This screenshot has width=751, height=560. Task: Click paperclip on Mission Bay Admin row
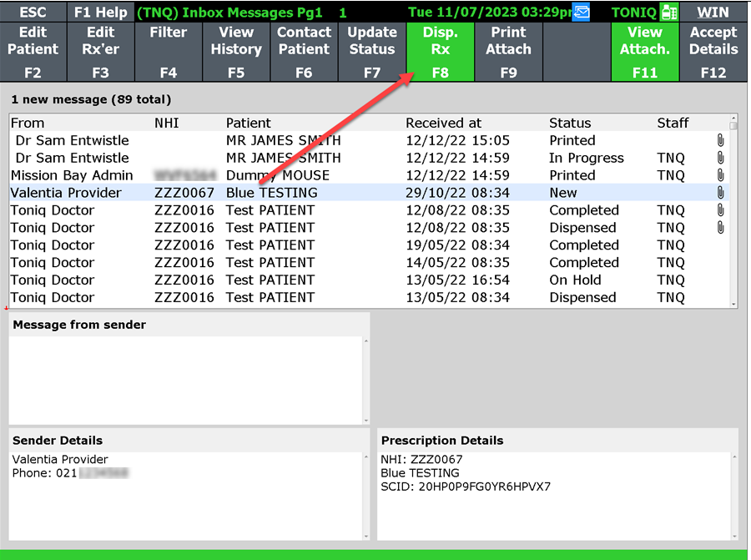click(720, 175)
